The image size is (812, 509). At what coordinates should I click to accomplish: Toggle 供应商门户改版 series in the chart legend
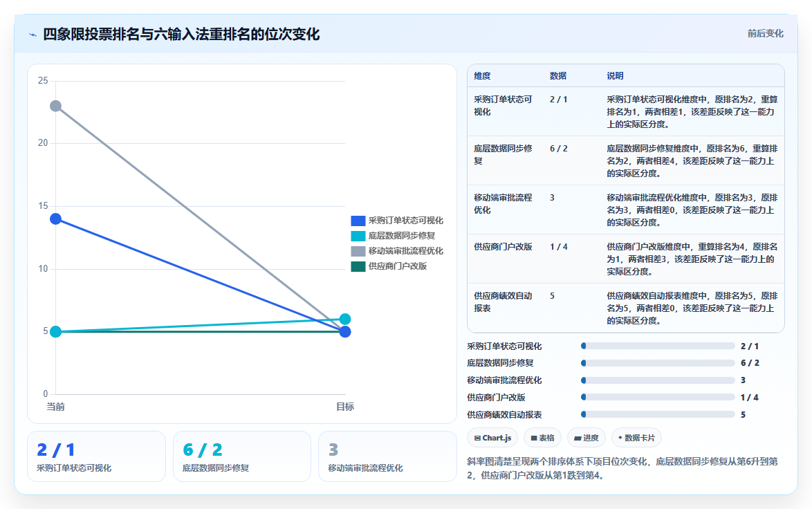tap(389, 266)
